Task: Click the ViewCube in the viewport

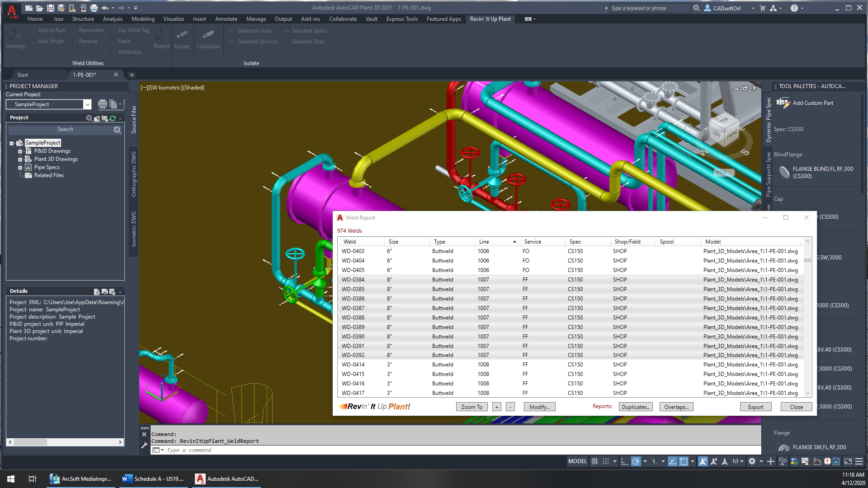Action: (x=724, y=129)
